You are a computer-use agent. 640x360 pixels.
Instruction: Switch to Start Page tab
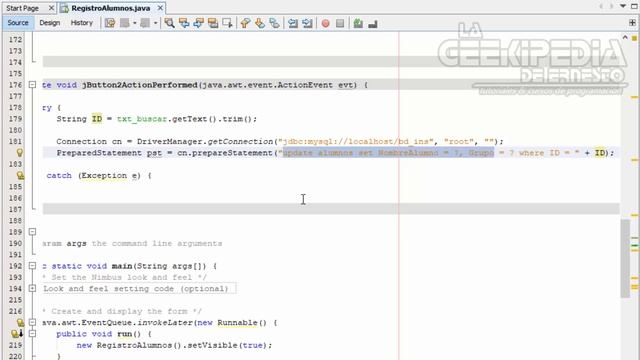(x=22, y=8)
